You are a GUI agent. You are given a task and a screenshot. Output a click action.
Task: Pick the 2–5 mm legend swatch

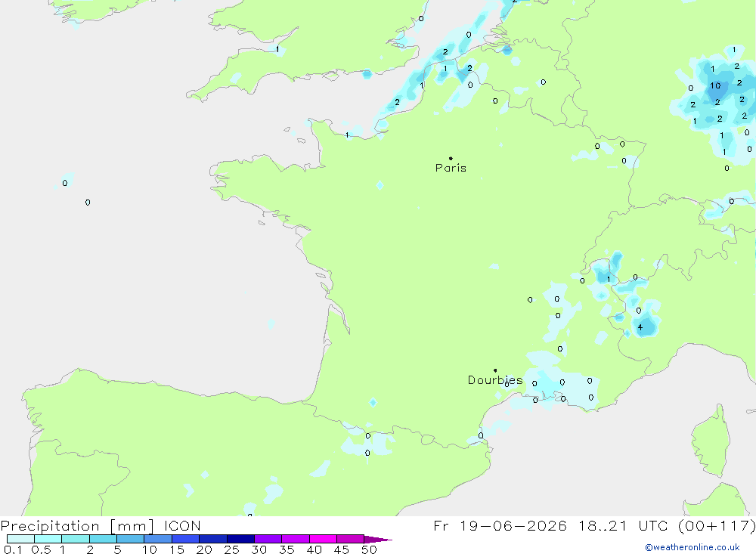pyautogui.click(x=103, y=539)
